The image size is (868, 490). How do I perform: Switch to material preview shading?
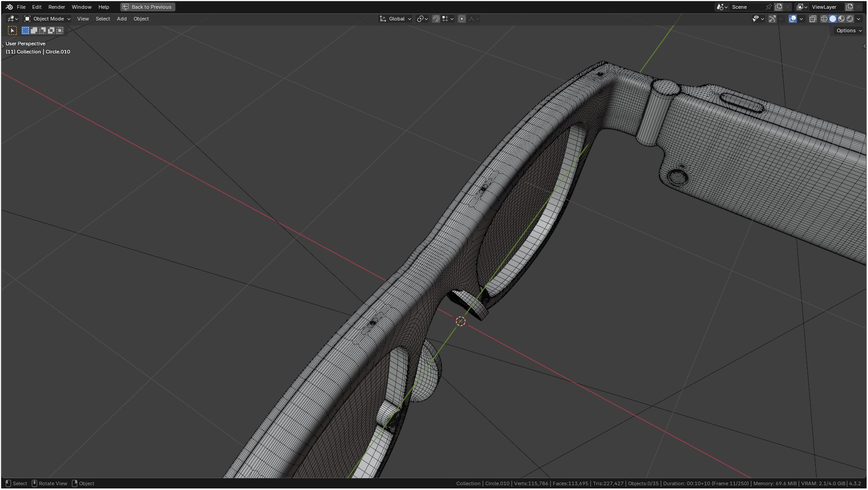pyautogui.click(x=842, y=19)
